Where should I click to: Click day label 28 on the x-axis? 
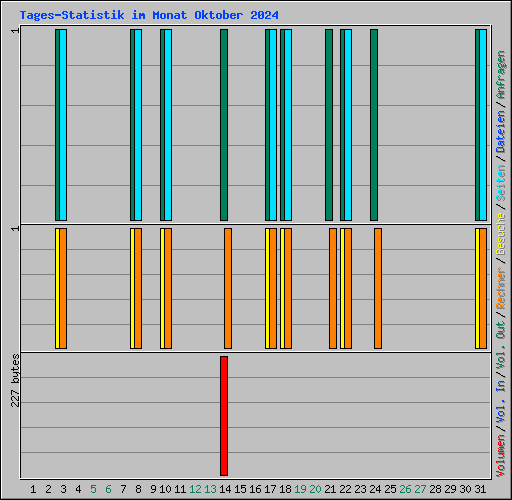click(x=435, y=489)
